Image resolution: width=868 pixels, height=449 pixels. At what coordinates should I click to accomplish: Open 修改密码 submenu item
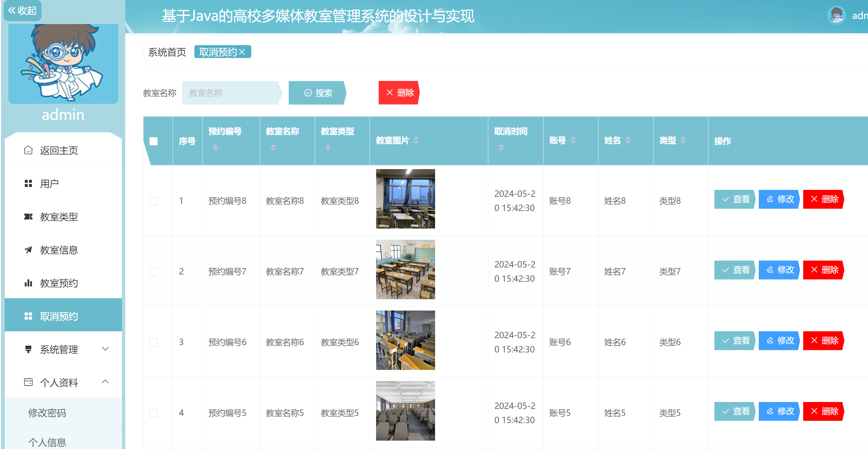47,413
